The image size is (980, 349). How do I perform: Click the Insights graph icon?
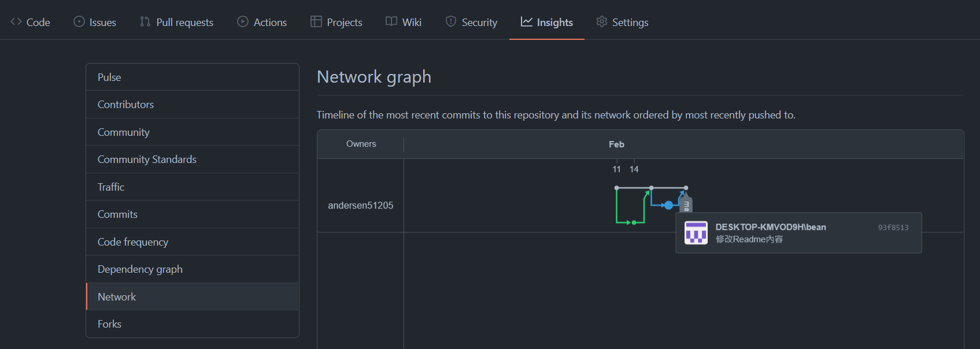(x=527, y=21)
